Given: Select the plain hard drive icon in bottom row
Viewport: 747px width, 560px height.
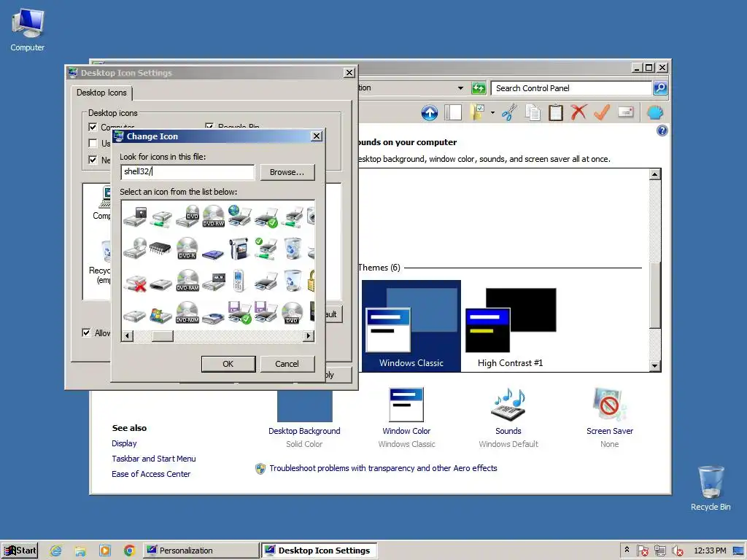Looking at the screenshot, I should coord(135,315).
